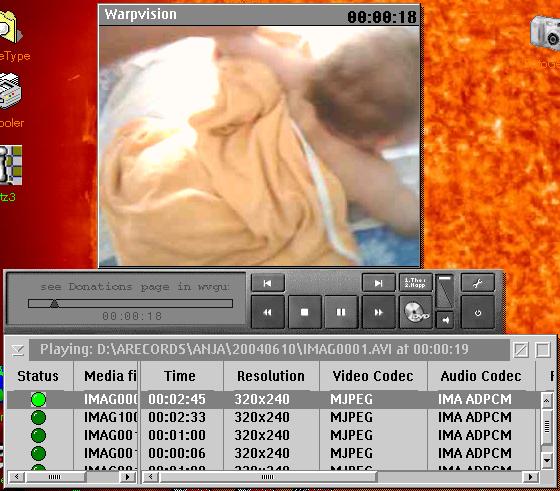Click the vertical scrollbar thumb in the playlist
Viewport: 560px width, 491px height.
tap(547, 426)
